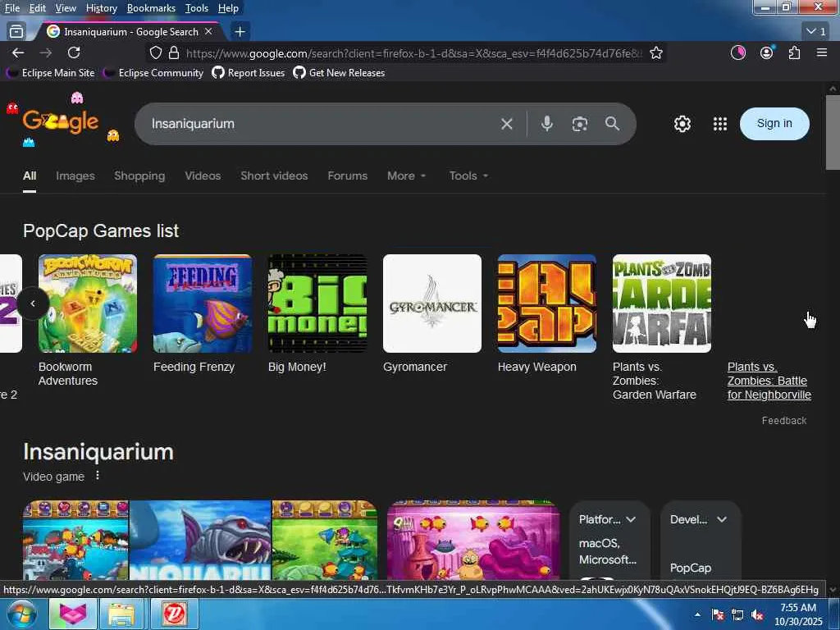Click the Feedback link
The height and width of the screenshot is (630, 840).
783,421
